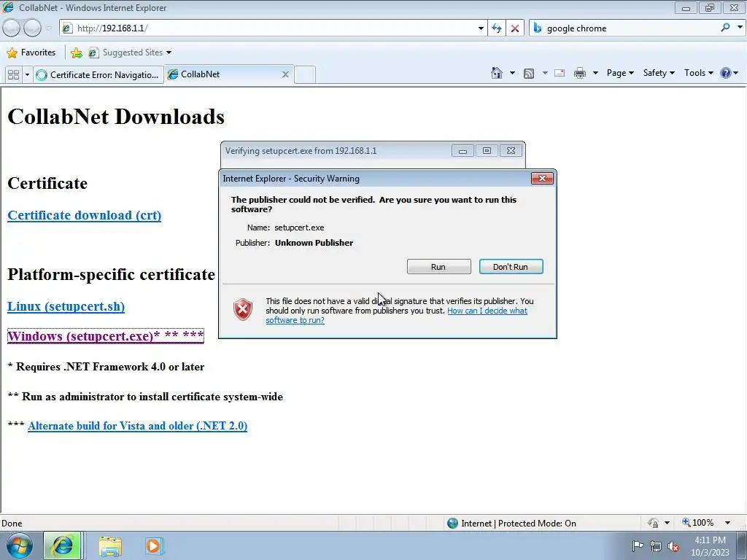Image resolution: width=747 pixels, height=560 pixels.
Task: Click the red shield warning icon
Action: click(243, 309)
